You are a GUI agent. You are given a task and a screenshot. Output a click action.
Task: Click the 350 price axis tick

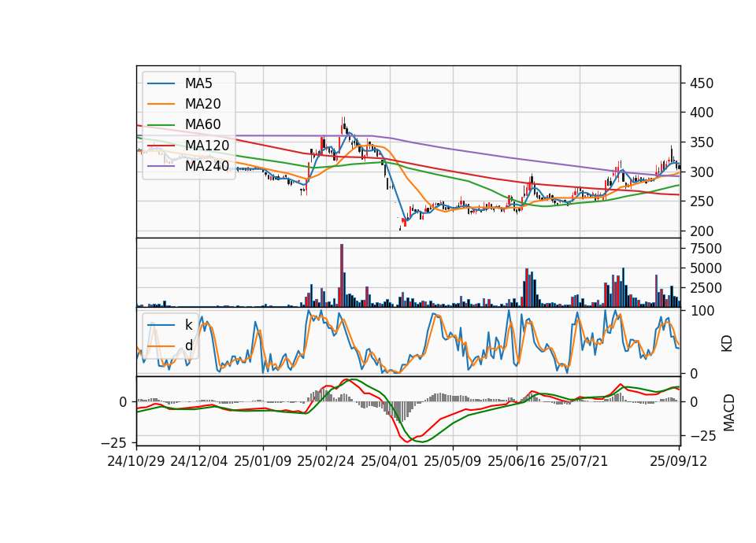coord(702,142)
